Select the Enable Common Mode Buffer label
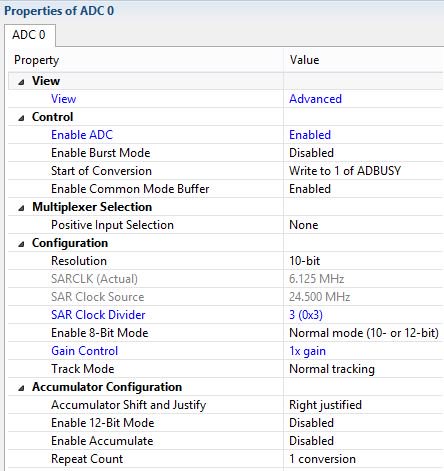The width and height of the screenshot is (444, 471). point(130,189)
